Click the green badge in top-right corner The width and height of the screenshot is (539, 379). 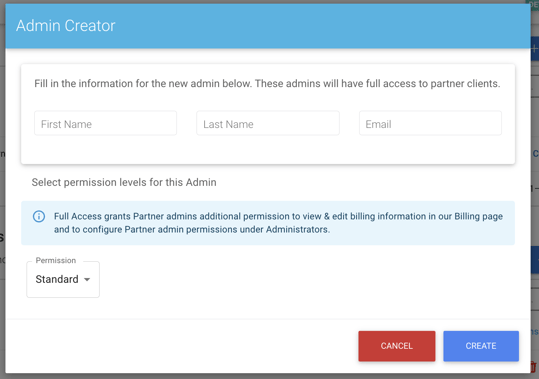532,6
